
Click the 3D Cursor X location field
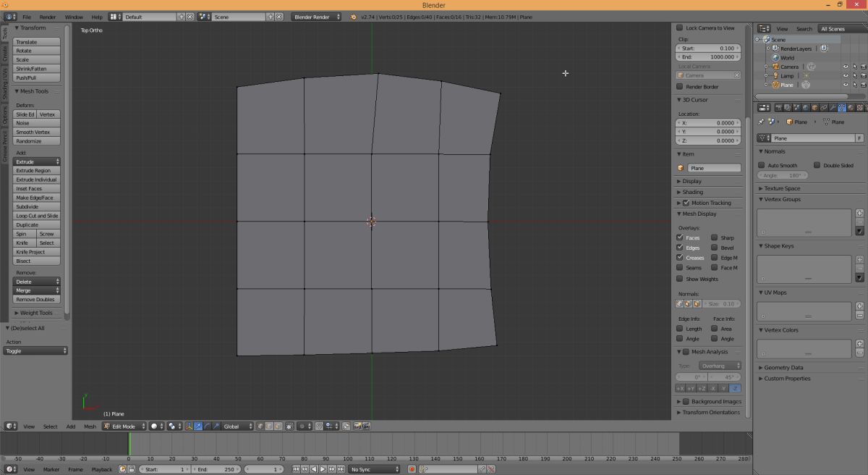click(x=708, y=123)
